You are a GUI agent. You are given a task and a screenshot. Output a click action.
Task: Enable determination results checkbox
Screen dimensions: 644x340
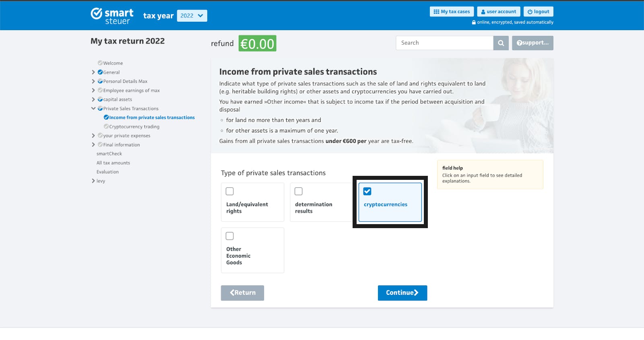(x=299, y=191)
